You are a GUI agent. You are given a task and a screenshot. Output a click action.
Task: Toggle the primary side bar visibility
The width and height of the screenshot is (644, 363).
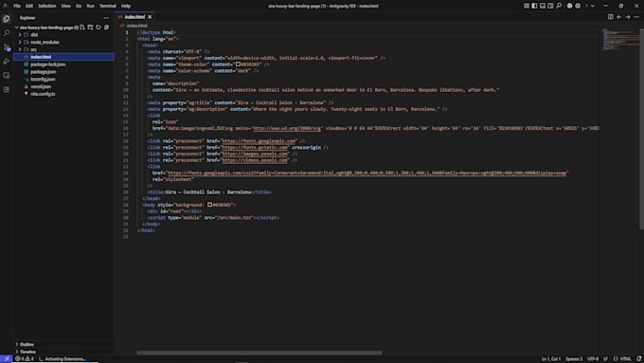click(x=534, y=6)
